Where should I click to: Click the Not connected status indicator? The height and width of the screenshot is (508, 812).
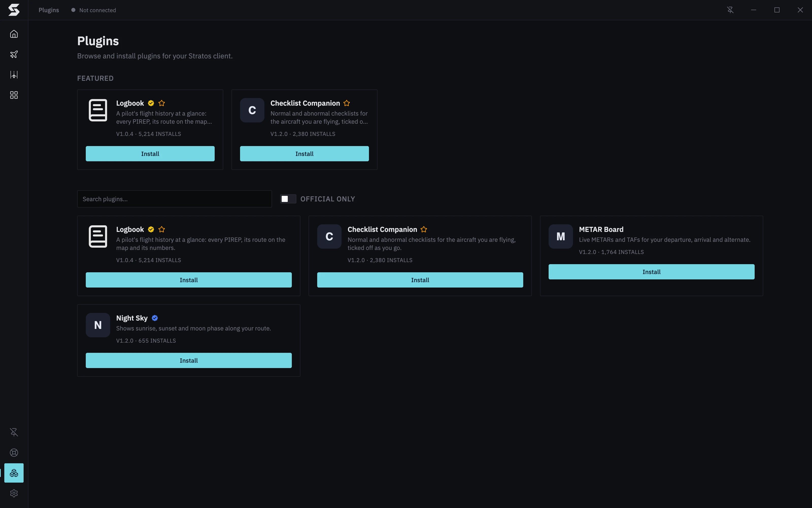pyautogui.click(x=94, y=10)
